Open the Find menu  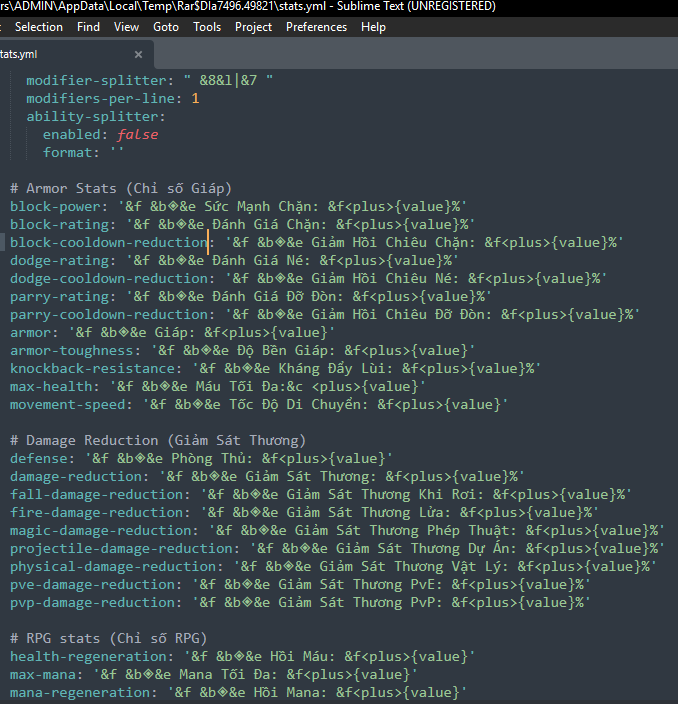pos(89,27)
